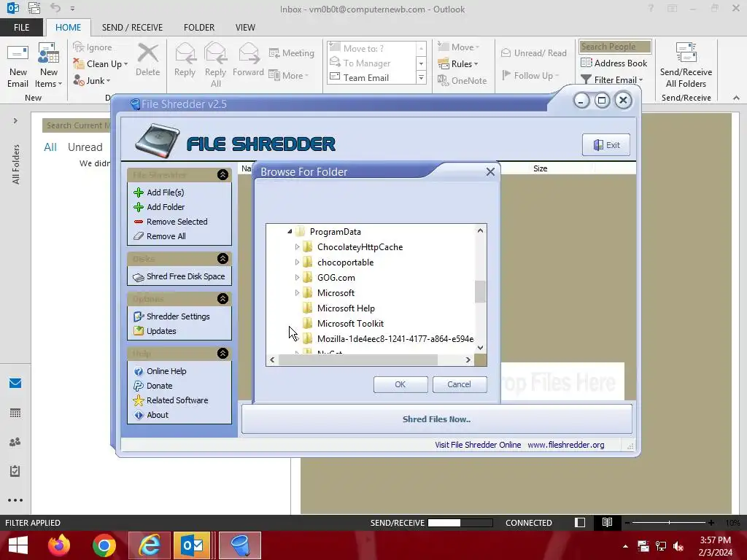The width and height of the screenshot is (747, 560).
Task: Click Send/Receive All Folders
Action: coord(686,65)
